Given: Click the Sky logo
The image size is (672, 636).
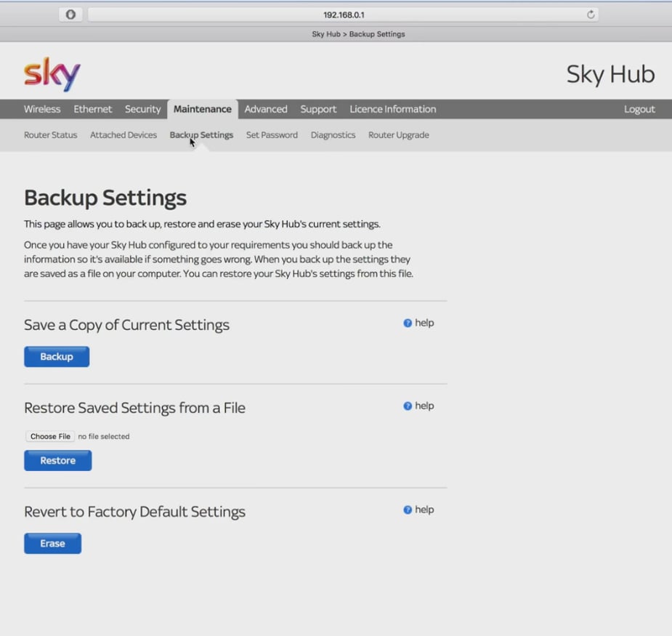Looking at the screenshot, I should click(52, 73).
